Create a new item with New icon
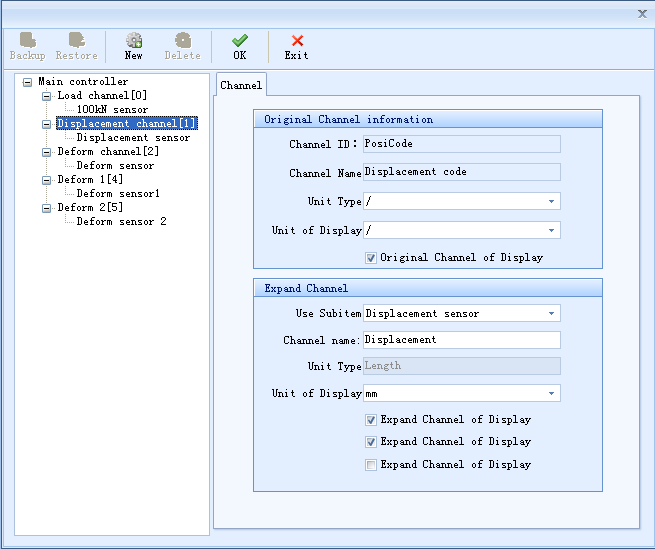The image size is (655, 549). tap(133, 46)
